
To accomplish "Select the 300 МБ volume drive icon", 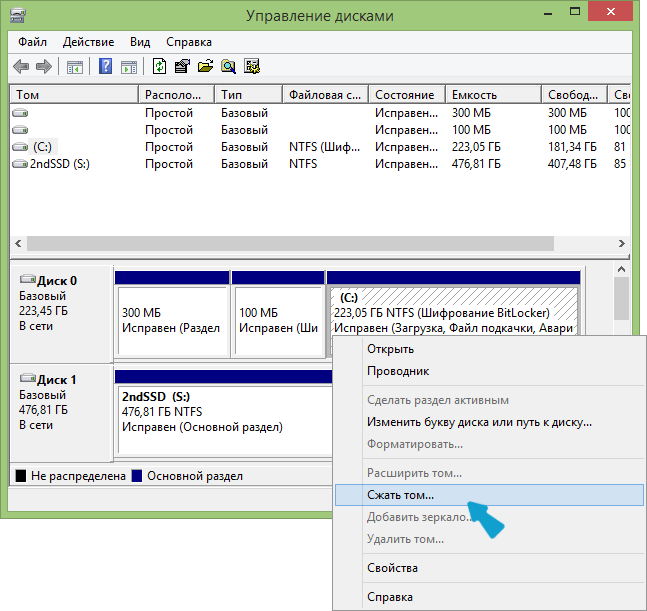I will [20, 113].
